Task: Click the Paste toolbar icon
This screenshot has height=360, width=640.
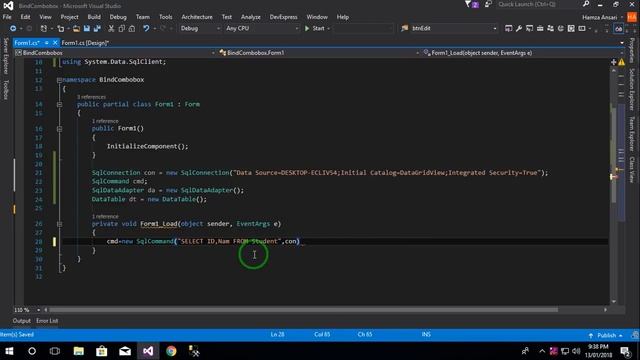Action: pyautogui.click(x=132, y=29)
